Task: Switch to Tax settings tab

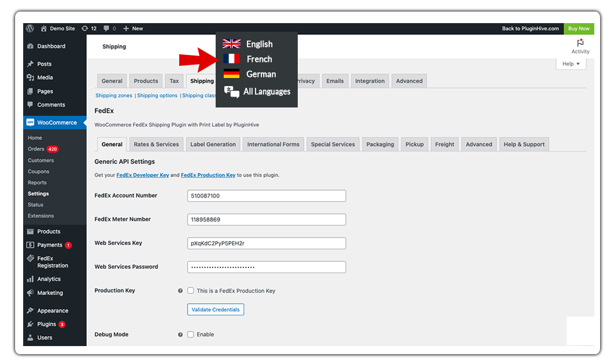Action: coord(174,81)
